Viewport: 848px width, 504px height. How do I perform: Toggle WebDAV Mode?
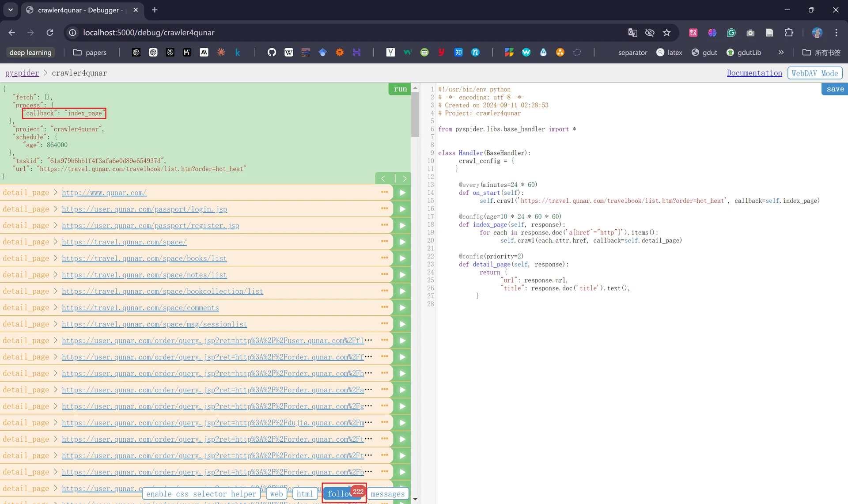(x=814, y=73)
